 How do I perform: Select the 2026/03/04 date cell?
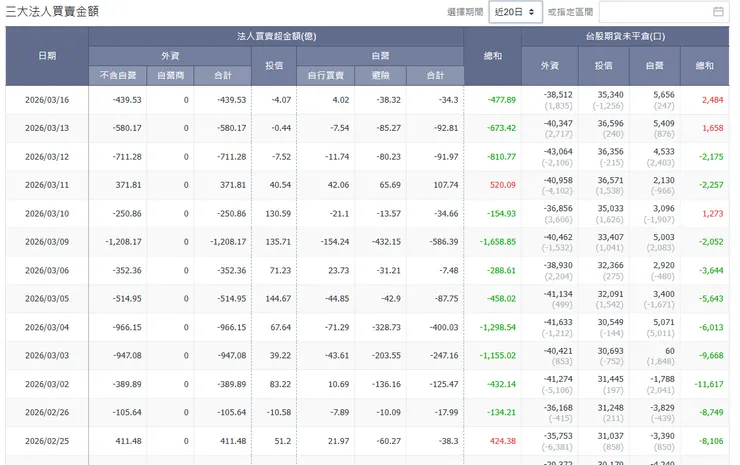click(47, 327)
